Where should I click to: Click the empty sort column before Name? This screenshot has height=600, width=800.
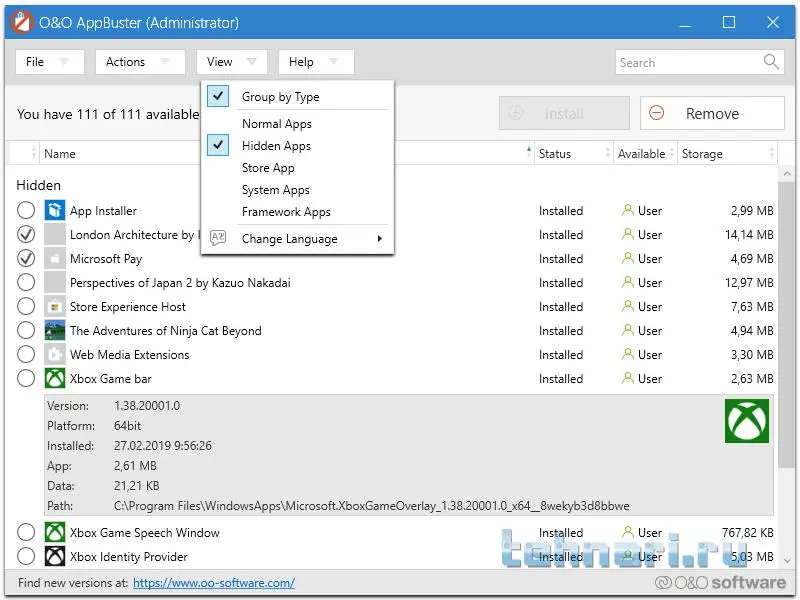pos(23,153)
